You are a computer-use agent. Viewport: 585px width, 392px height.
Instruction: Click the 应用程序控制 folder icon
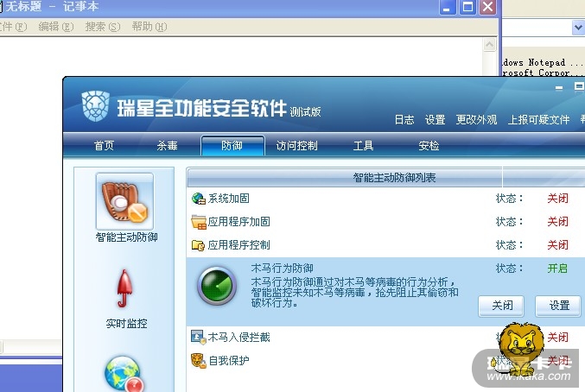(198, 245)
